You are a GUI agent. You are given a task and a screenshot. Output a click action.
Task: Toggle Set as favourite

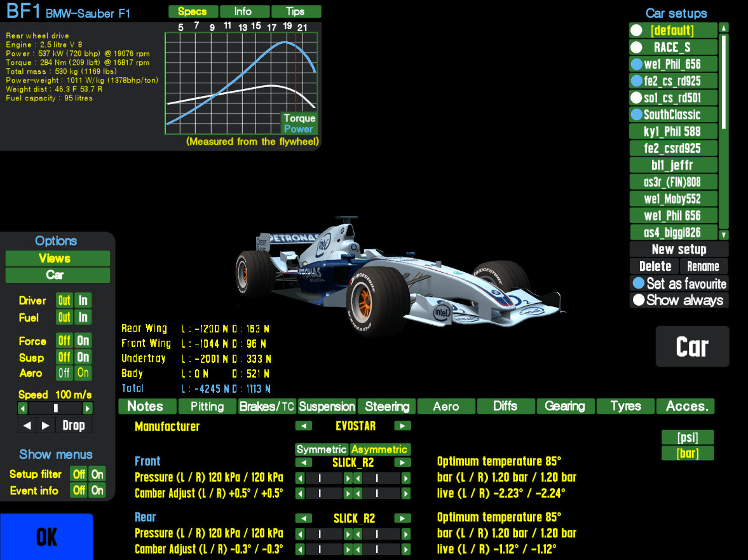coord(679,283)
